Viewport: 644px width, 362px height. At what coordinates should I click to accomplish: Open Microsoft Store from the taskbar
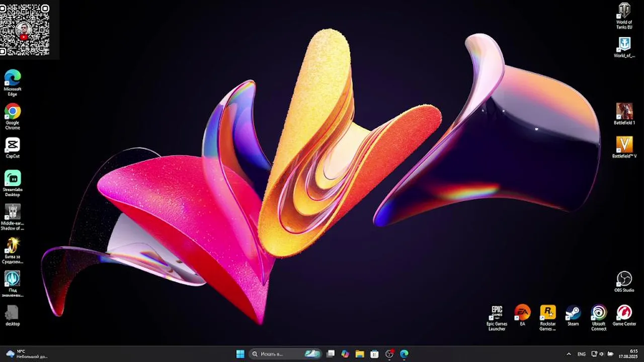[x=374, y=354]
